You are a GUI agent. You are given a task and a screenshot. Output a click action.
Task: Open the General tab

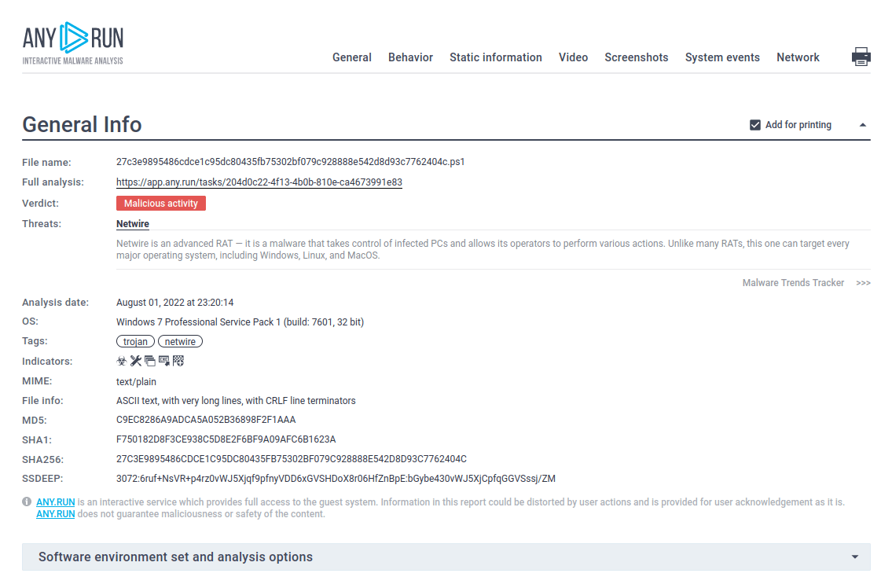(351, 57)
